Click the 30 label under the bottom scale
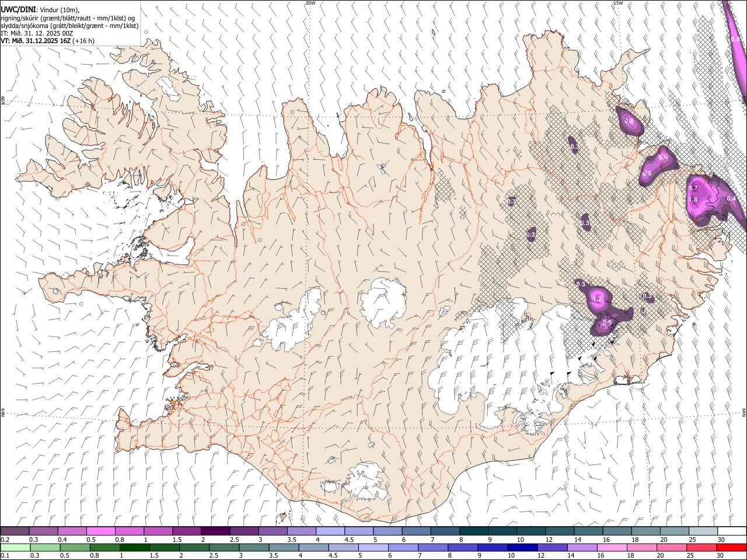The width and height of the screenshot is (747, 560). click(x=721, y=556)
